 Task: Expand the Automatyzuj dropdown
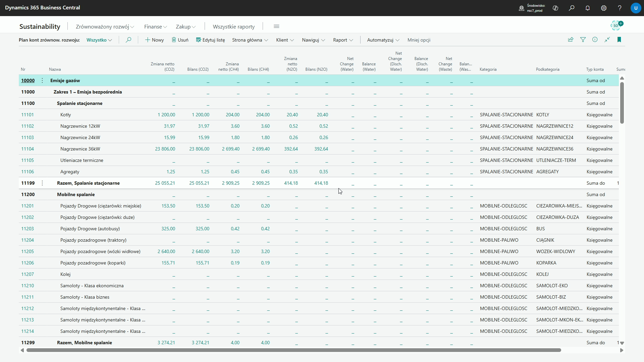click(x=383, y=40)
